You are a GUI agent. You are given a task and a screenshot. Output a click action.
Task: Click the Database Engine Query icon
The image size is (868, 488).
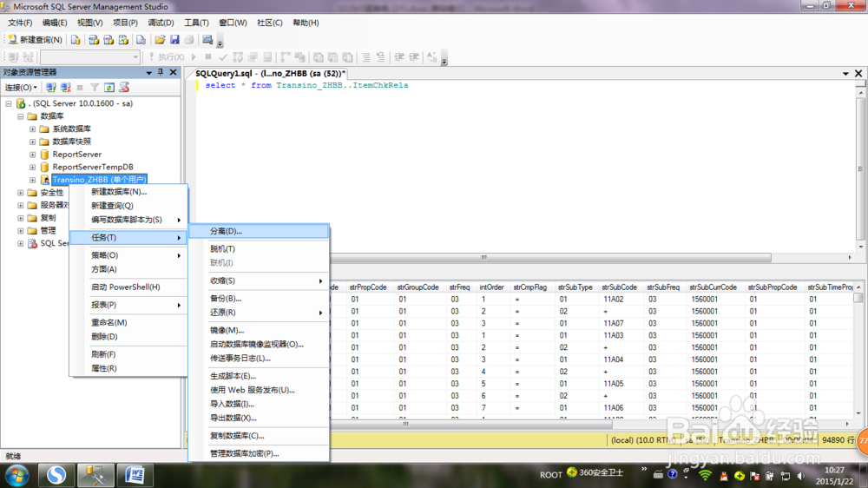pos(76,40)
